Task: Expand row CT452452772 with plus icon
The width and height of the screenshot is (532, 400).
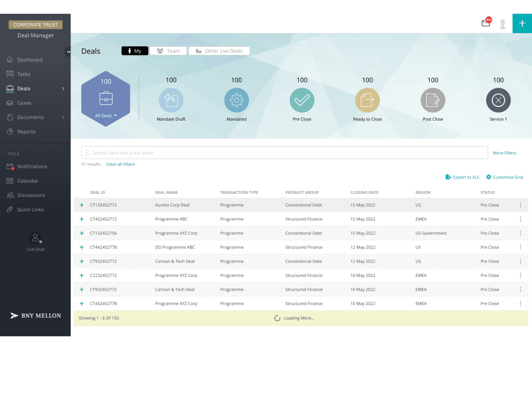Action: 82,219
